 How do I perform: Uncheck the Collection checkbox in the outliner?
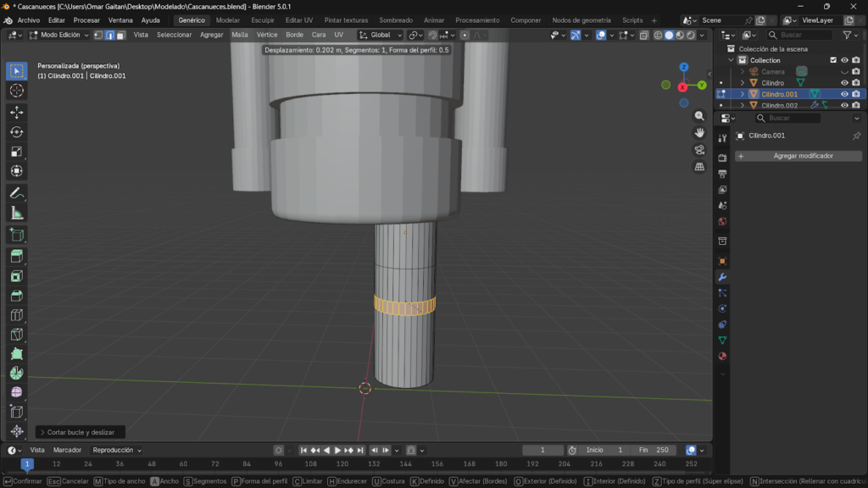(832, 60)
